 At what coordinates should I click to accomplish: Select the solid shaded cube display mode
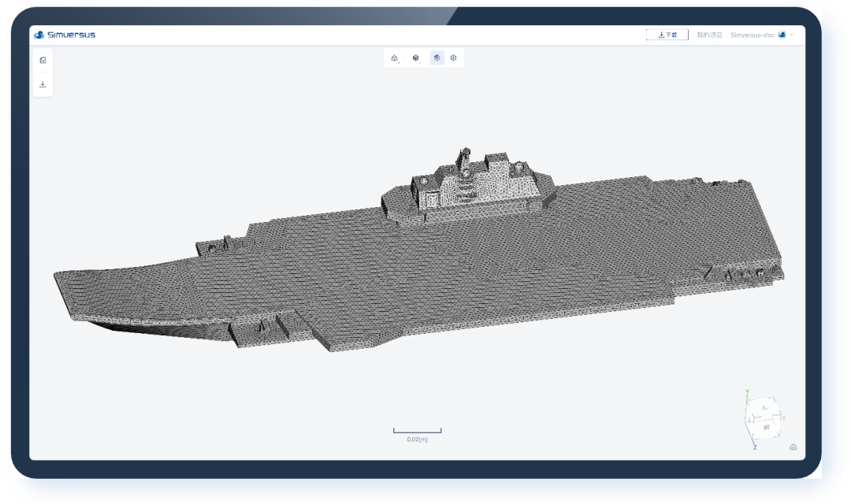click(416, 58)
